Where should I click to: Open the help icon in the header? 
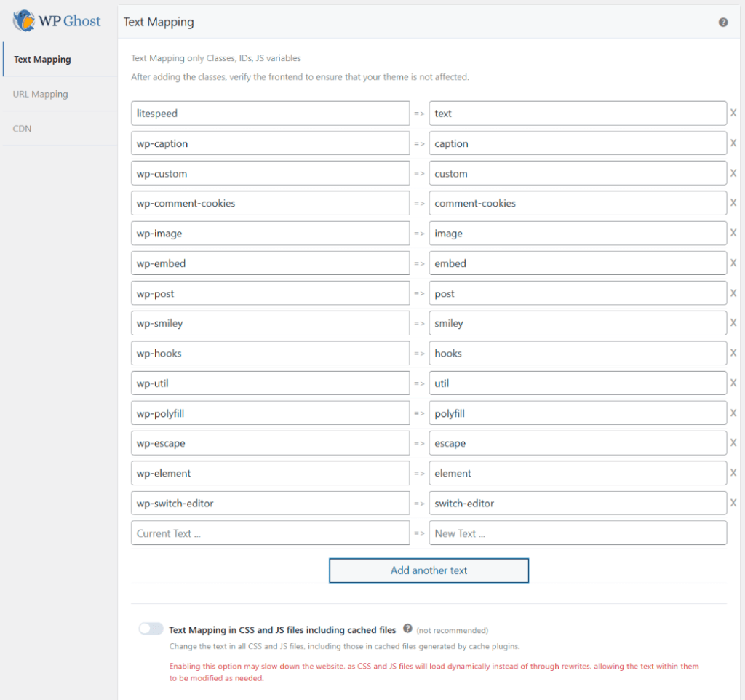tap(722, 22)
